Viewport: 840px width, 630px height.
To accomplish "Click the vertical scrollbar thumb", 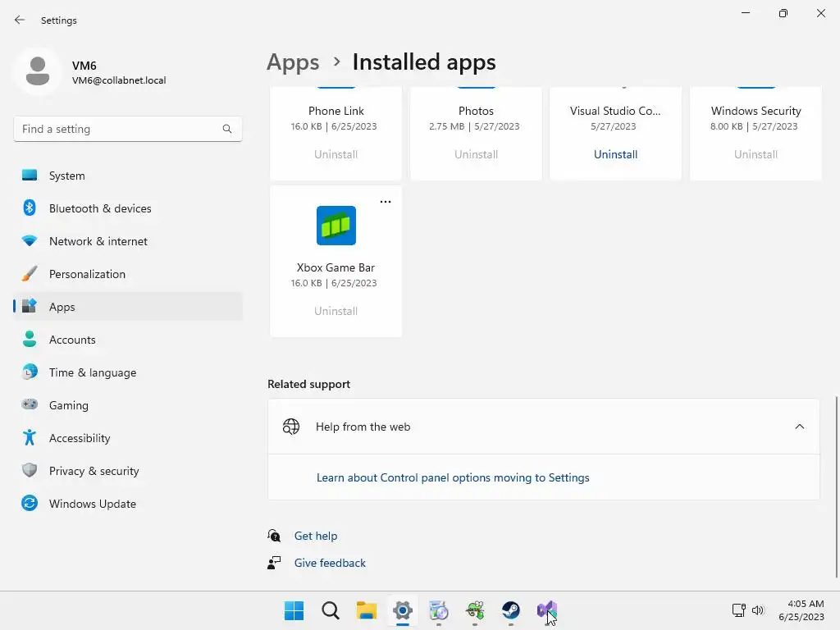I will click(x=837, y=484).
